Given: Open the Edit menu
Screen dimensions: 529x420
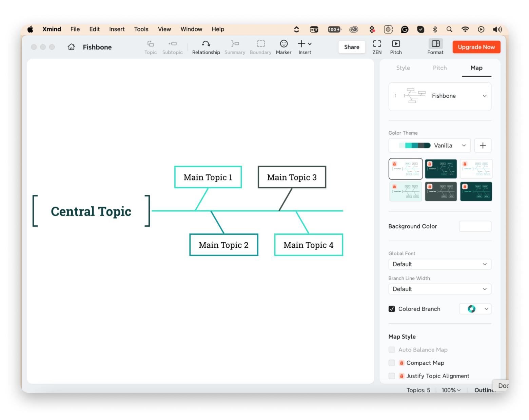Looking at the screenshot, I should click(x=94, y=29).
